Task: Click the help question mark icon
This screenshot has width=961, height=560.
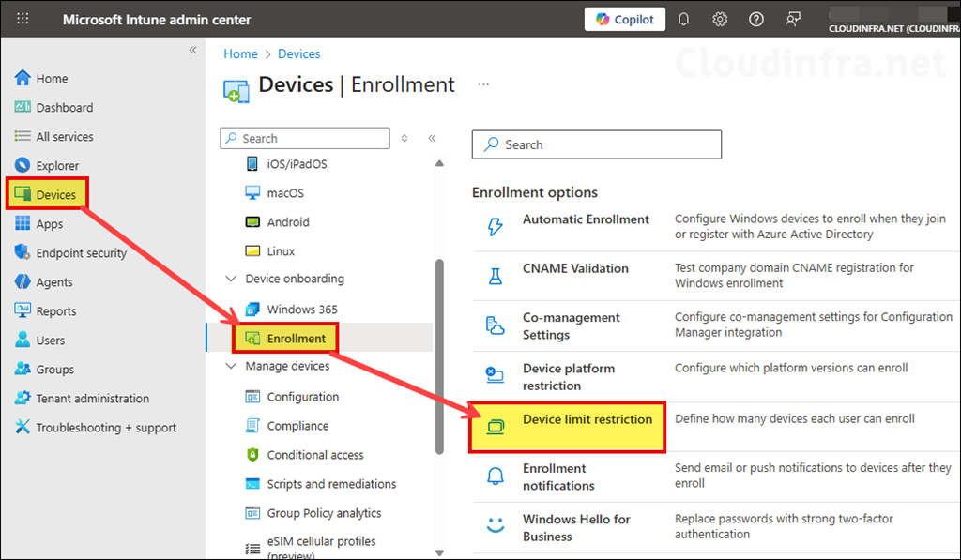Action: 755,19
